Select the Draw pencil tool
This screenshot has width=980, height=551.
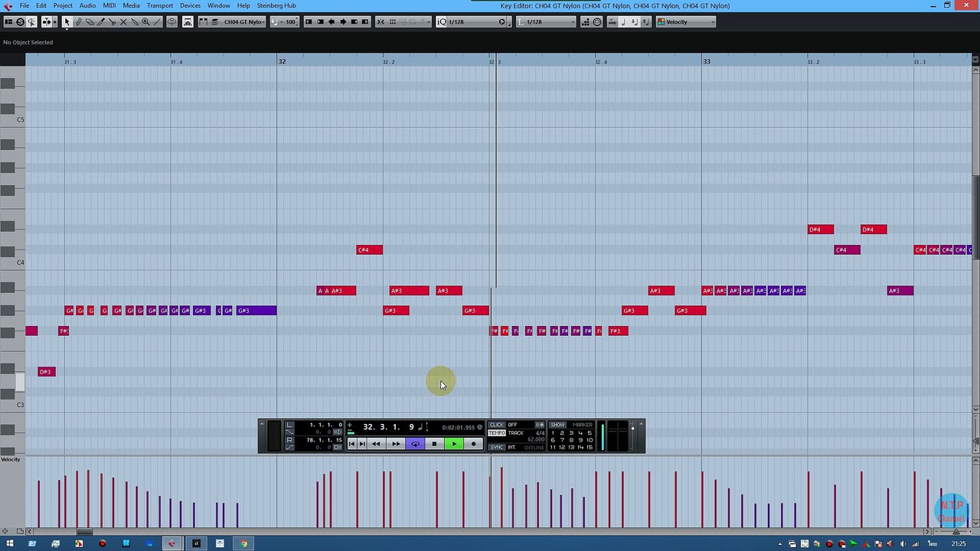(78, 21)
